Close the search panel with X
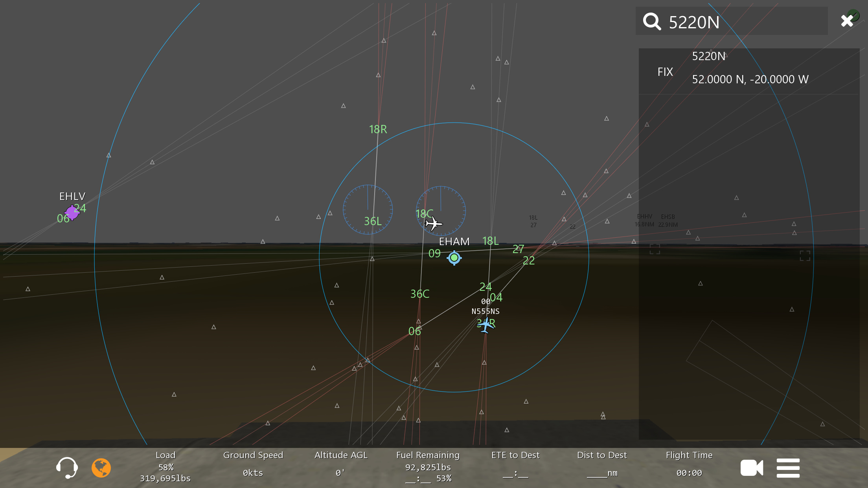Viewport: 868px width, 488px height. [847, 21]
